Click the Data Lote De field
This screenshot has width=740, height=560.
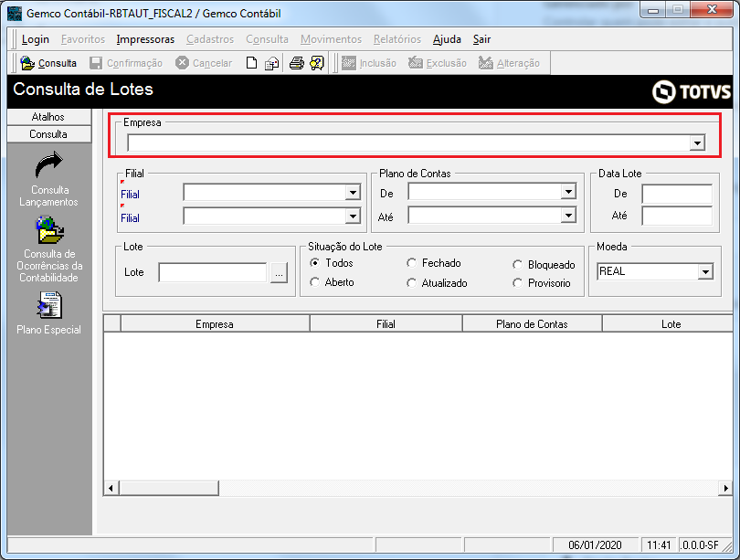pyautogui.click(x=677, y=194)
